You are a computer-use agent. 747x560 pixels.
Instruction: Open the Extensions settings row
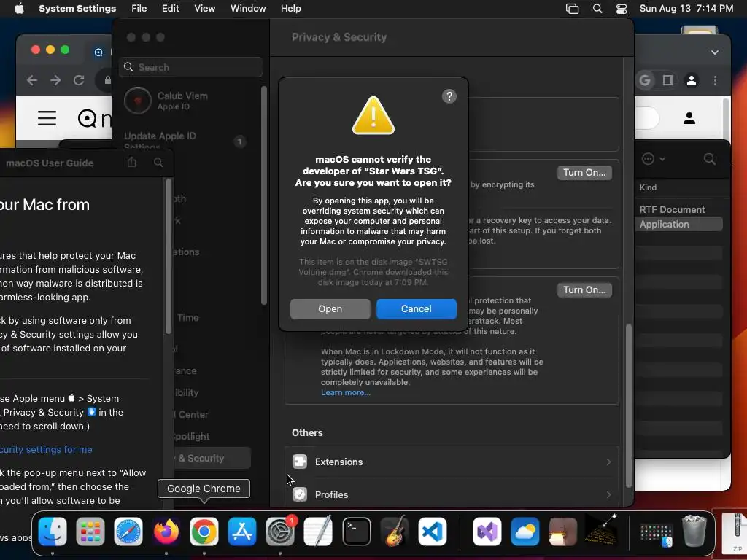tap(452, 462)
